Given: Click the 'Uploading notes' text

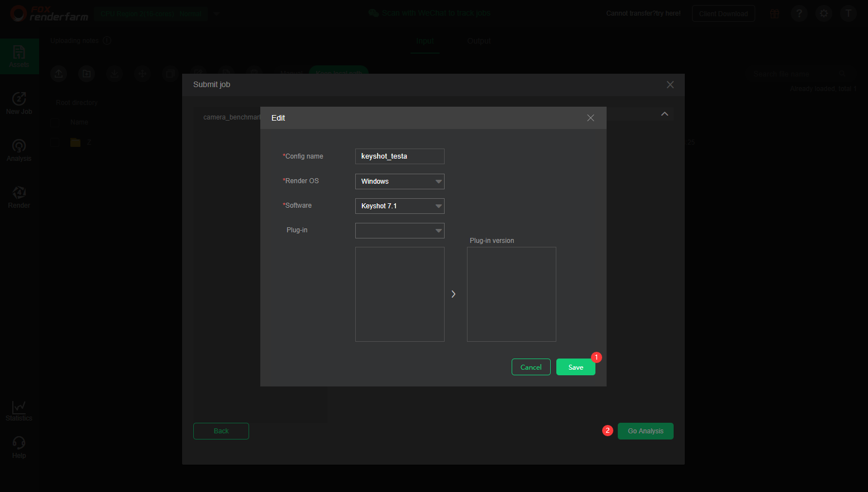Looking at the screenshot, I should pyautogui.click(x=74, y=41).
